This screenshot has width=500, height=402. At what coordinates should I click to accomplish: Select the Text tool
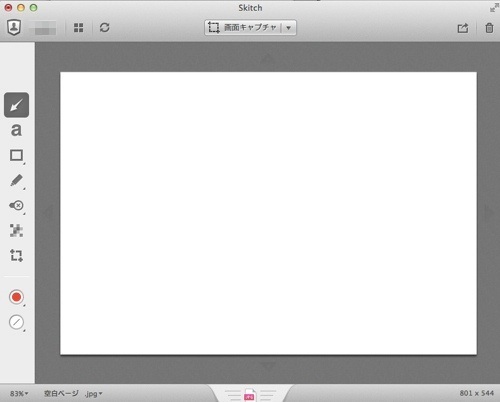(16, 130)
